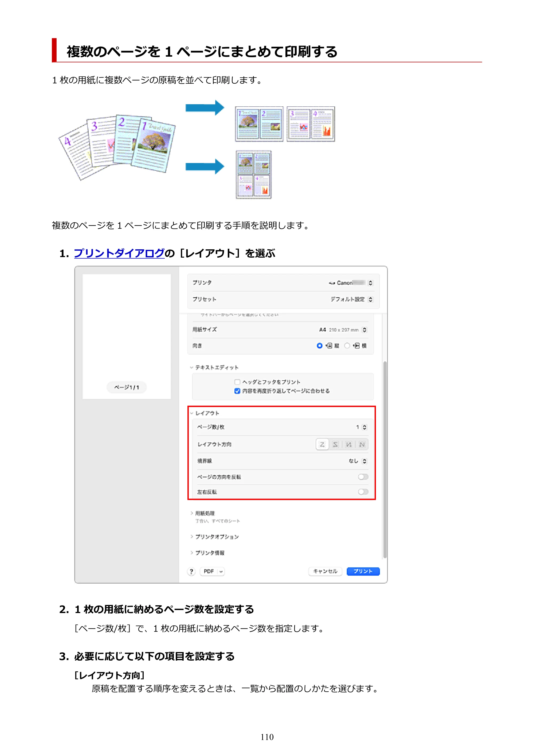Expand the プリンタオプション section
This screenshot has height=756, width=534.
pyautogui.click(x=191, y=536)
